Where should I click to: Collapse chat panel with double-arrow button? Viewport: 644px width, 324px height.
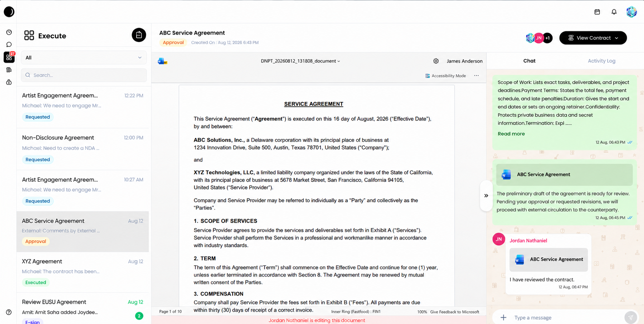486,196
